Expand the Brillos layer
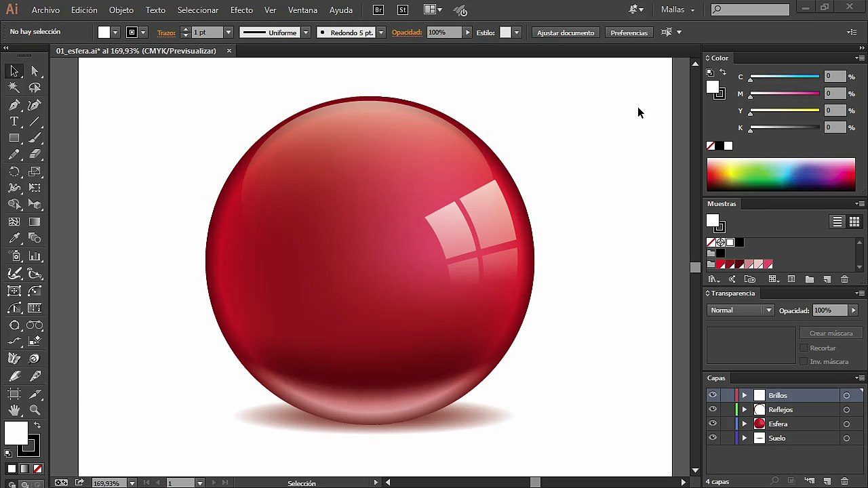 pyautogui.click(x=744, y=395)
